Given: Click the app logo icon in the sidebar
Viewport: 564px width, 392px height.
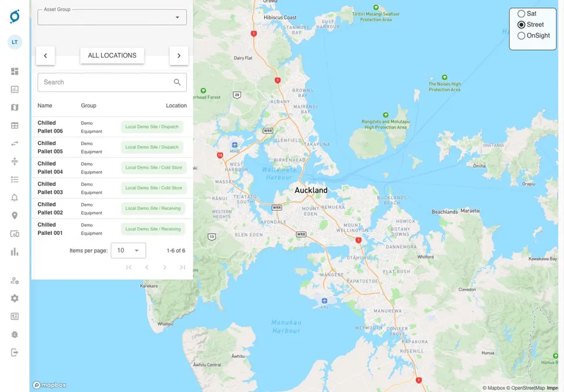Looking at the screenshot, I should point(15,16).
